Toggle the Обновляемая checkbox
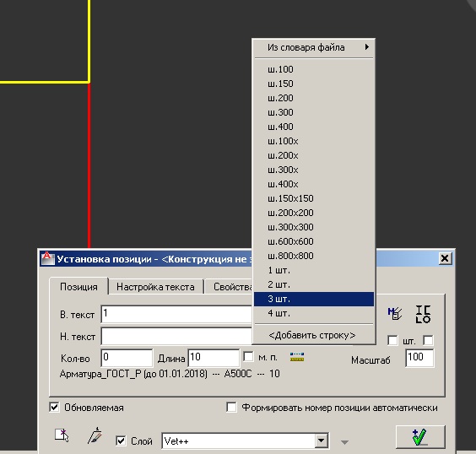The width and height of the screenshot is (476, 454). tap(54, 408)
